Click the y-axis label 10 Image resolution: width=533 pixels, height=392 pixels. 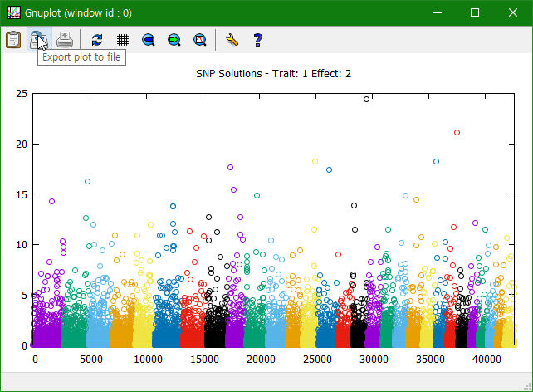[22, 245]
